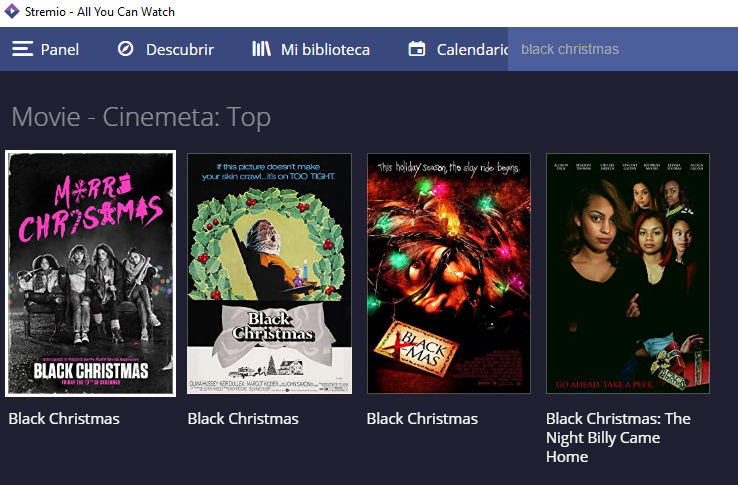Open the Mi biblioteca tab
The image size is (738, 485).
coord(311,49)
